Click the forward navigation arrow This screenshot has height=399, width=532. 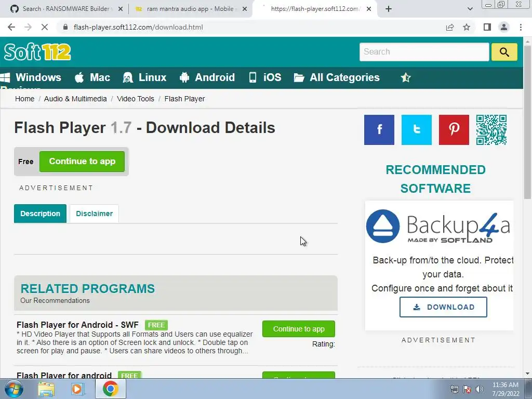coord(28,27)
